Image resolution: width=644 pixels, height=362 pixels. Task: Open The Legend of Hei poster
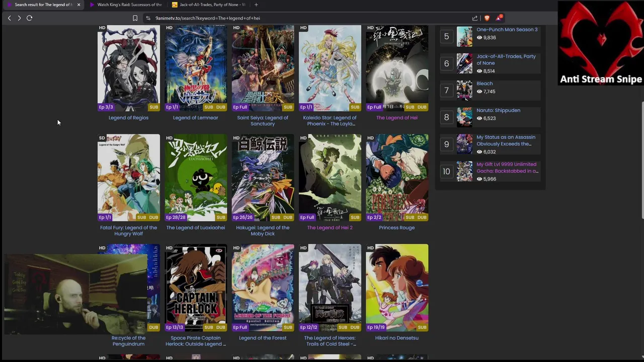click(397, 68)
